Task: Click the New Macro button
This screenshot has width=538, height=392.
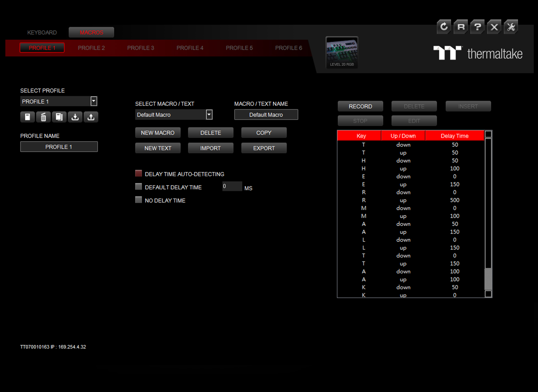Action: pyautogui.click(x=158, y=133)
